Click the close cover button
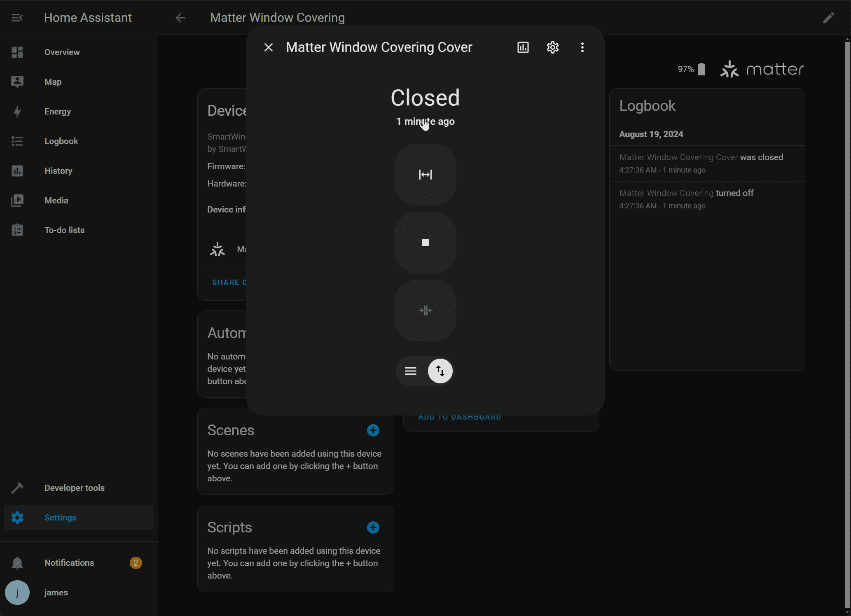Image resolution: width=851 pixels, height=616 pixels. [x=425, y=310]
